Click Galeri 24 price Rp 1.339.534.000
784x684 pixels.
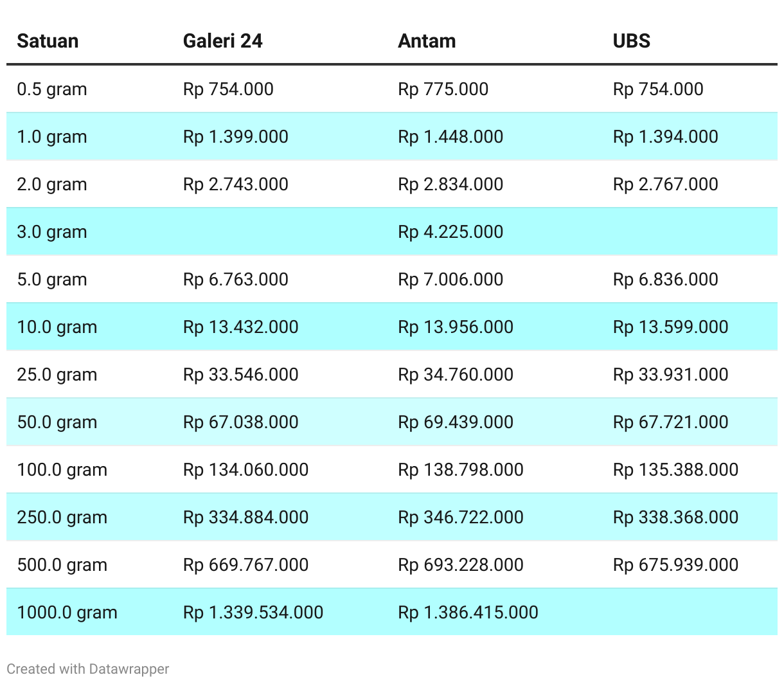[x=253, y=612]
